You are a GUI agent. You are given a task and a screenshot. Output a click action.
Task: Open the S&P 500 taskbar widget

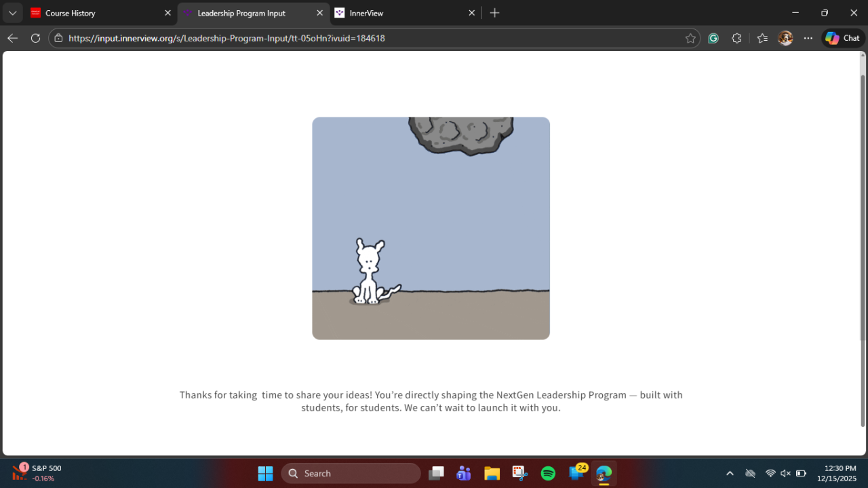point(37,473)
